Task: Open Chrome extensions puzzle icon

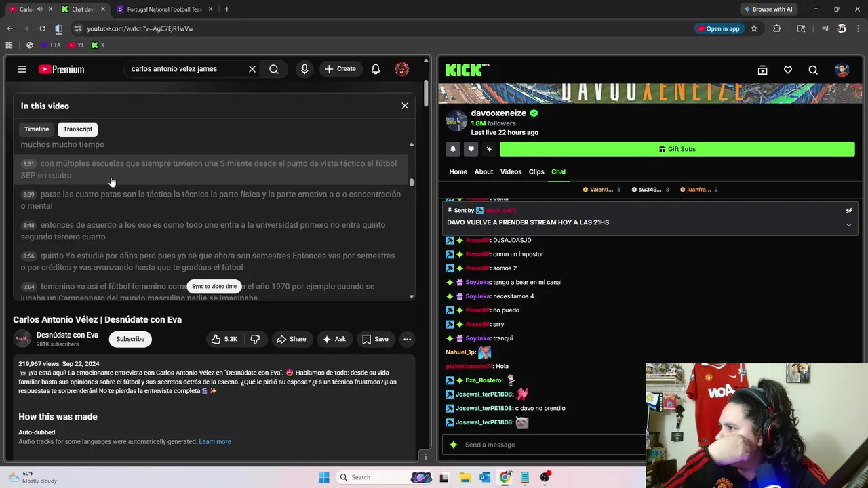Action: tap(776, 28)
